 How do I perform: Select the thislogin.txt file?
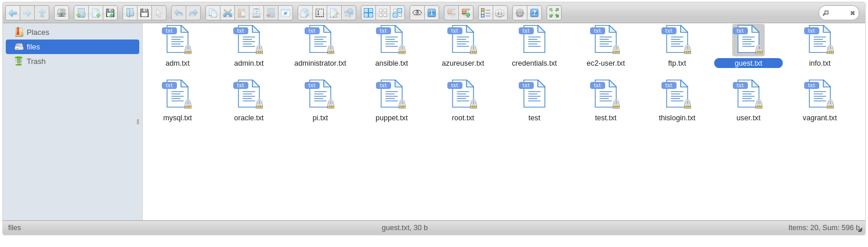pos(677,101)
